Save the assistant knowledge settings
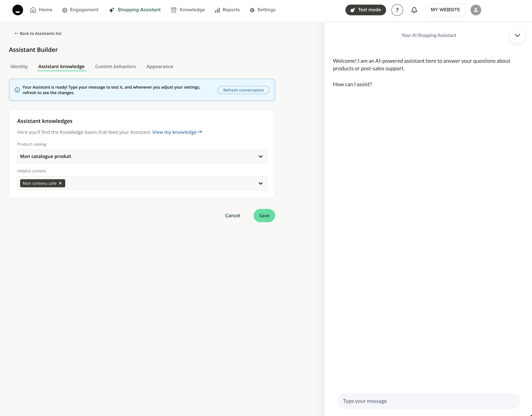532x416 pixels. coord(264,216)
